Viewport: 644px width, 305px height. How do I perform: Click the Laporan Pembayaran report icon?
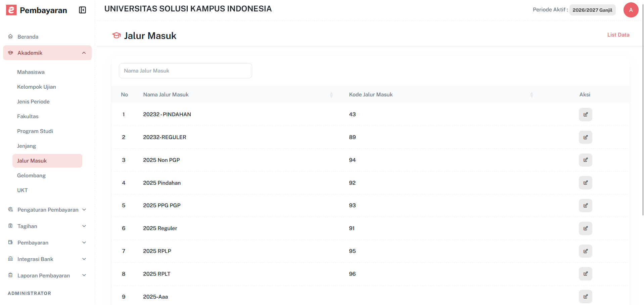[10, 275]
